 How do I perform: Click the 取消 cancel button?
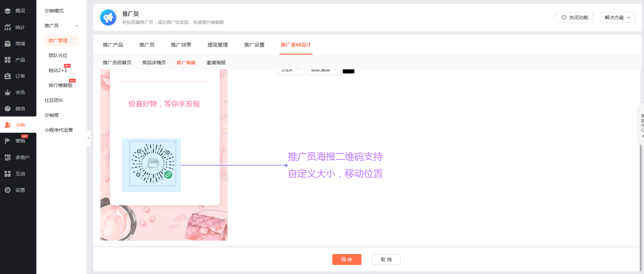coord(386,260)
